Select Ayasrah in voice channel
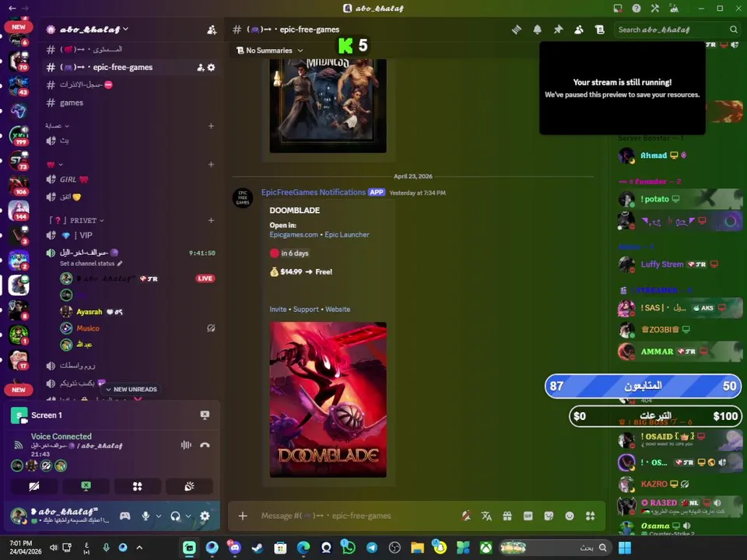The width and height of the screenshot is (747, 560). pyautogui.click(x=89, y=312)
